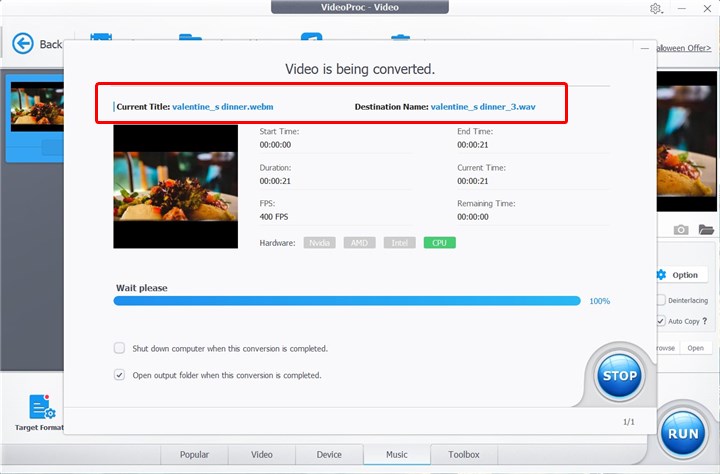This screenshot has height=474, width=720.
Task: Stop the conversion with STOP button
Action: [x=619, y=376]
